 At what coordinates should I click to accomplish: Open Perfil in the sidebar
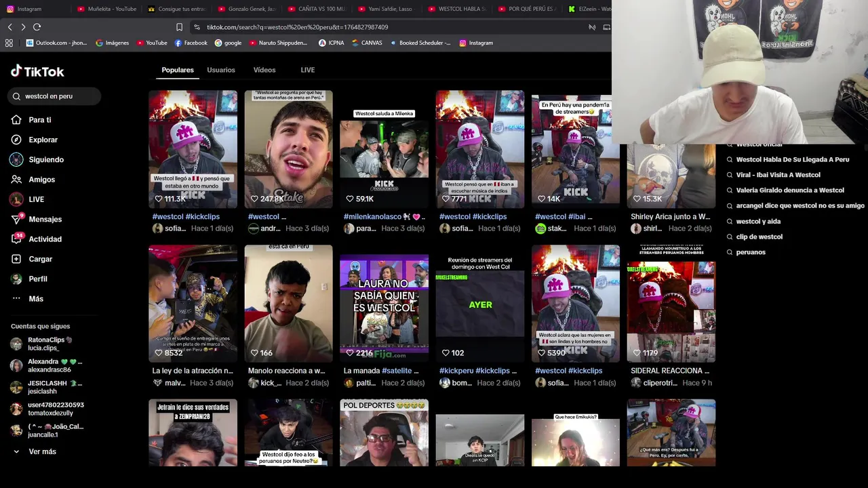29,279
